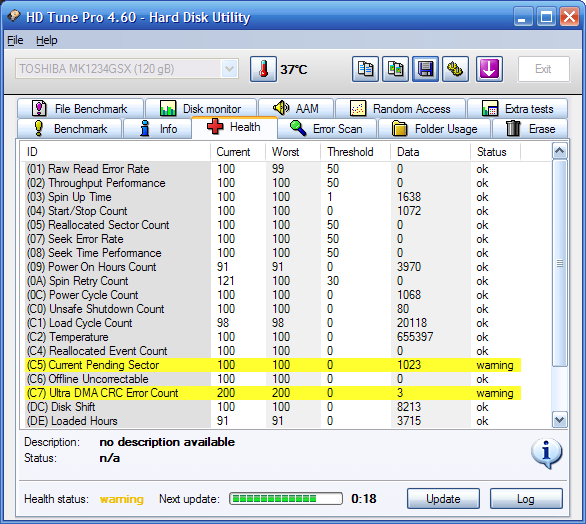The height and width of the screenshot is (524, 586).
Task: Click the orange warning health status text
Action: pos(122,499)
